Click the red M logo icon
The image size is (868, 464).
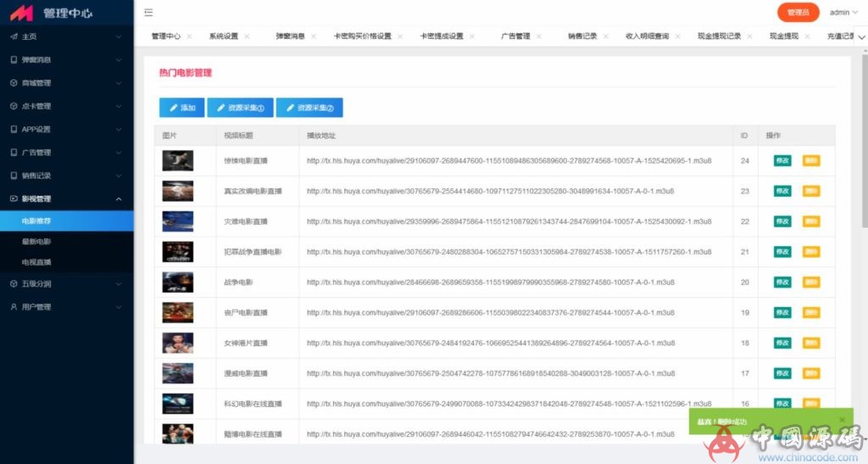(x=21, y=13)
